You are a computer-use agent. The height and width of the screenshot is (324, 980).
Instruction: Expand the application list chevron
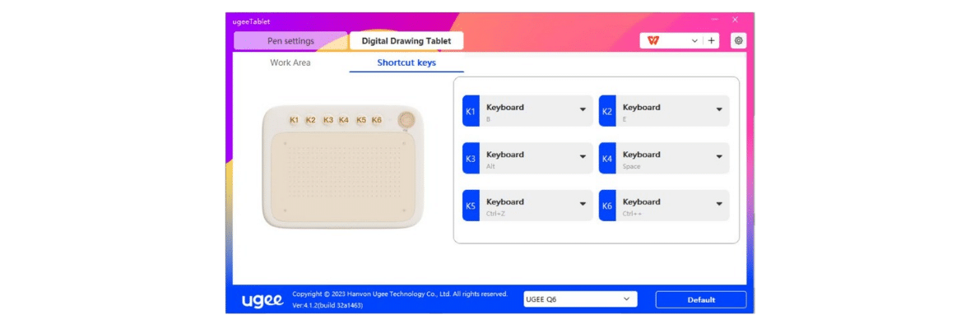click(x=694, y=40)
